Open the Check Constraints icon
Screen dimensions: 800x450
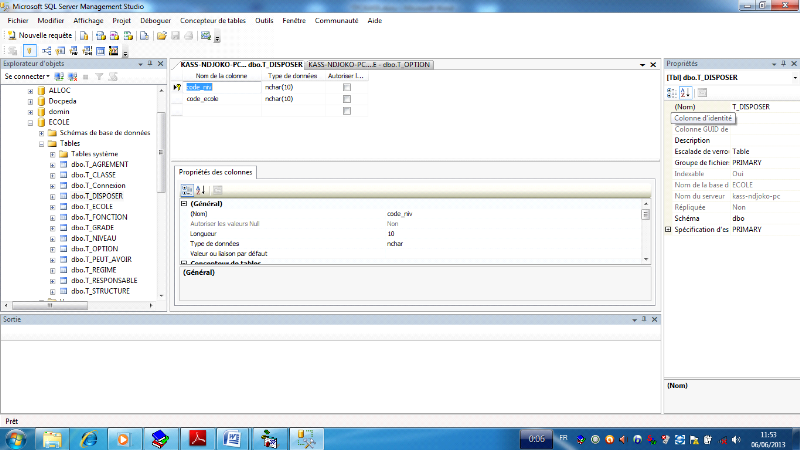(101, 51)
